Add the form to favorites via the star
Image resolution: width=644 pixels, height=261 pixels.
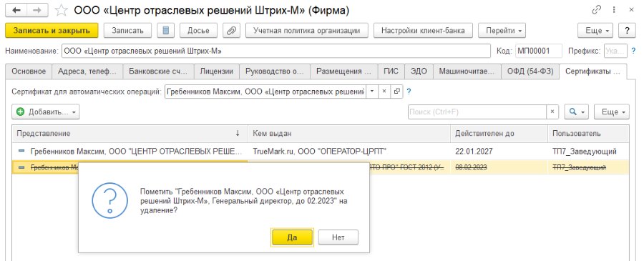pyautogui.click(x=62, y=10)
